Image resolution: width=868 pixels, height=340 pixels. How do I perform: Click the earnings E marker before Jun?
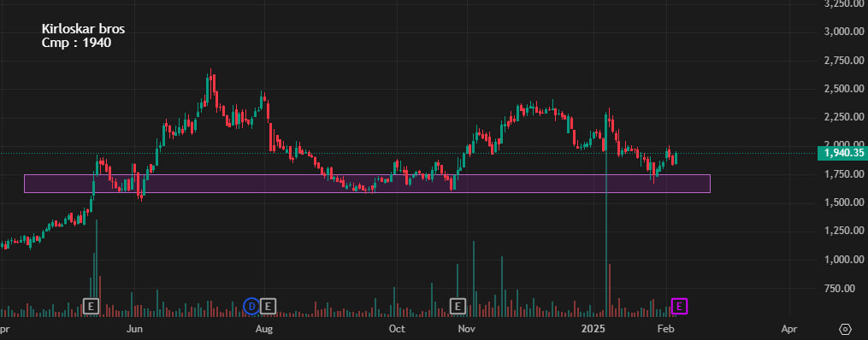click(92, 306)
